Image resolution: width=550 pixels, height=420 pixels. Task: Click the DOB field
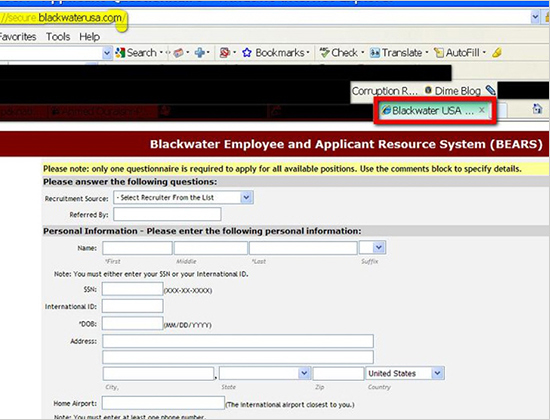(133, 323)
